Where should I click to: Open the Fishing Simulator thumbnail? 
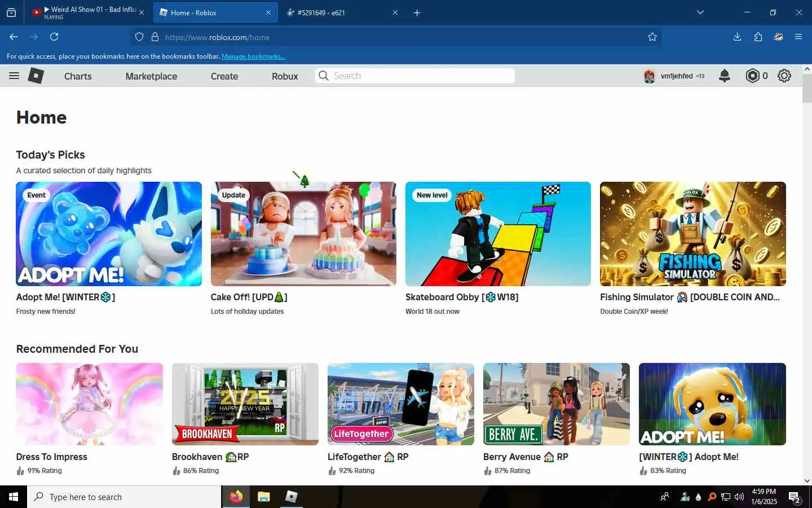click(x=692, y=234)
